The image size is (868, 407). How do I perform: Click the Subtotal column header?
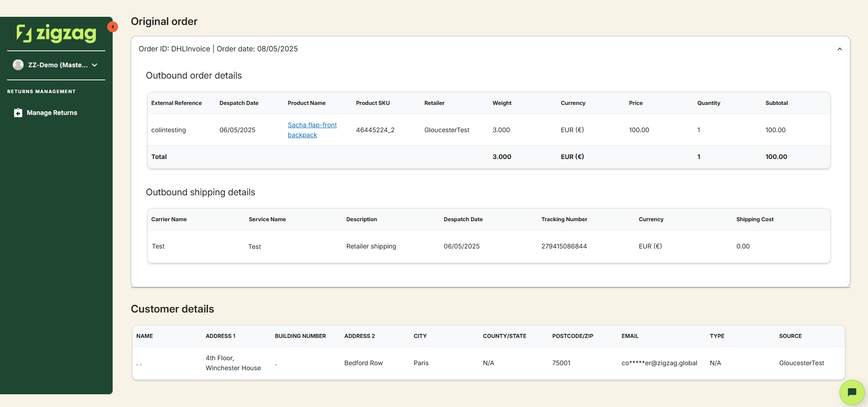coord(776,103)
